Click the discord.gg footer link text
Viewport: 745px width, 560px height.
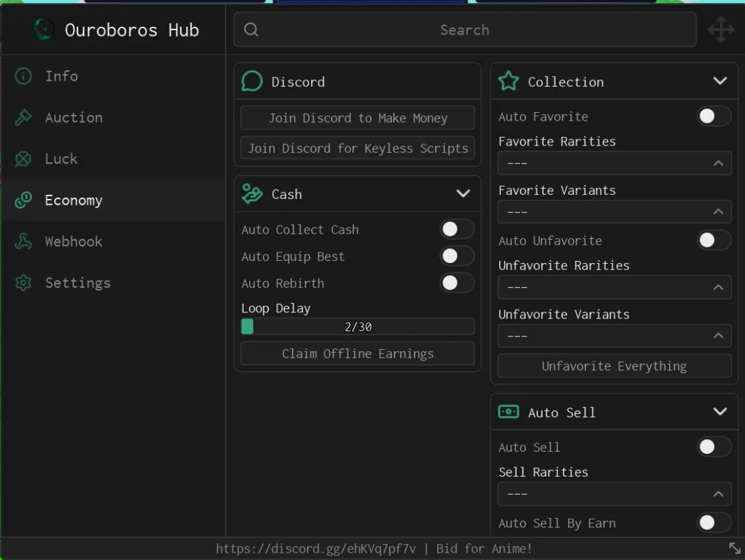pos(316,549)
